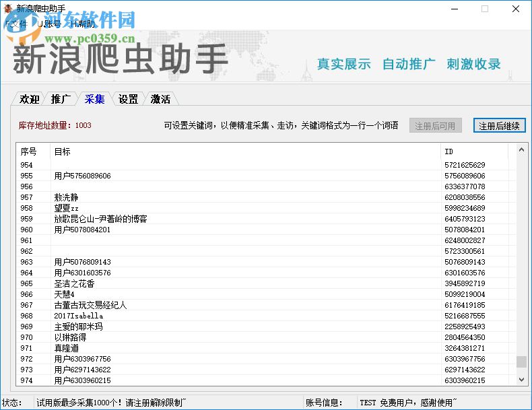The height and width of the screenshot is (410, 532).
Task: Open the J账号 menu
Action: click(x=50, y=24)
